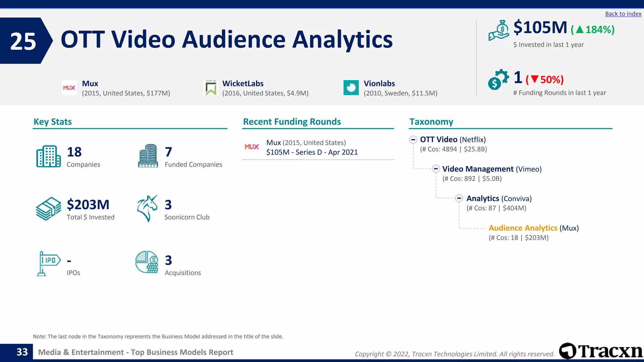Click '$105M - Series D - Apr 2021' text
Image resolution: width=644 pixels, height=362 pixels.
click(312, 152)
